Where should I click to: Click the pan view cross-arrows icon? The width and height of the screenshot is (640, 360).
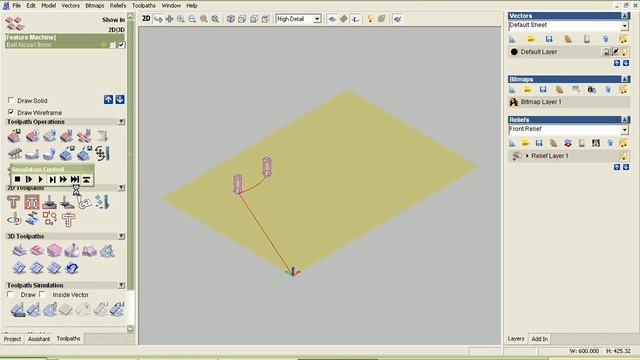click(x=169, y=19)
